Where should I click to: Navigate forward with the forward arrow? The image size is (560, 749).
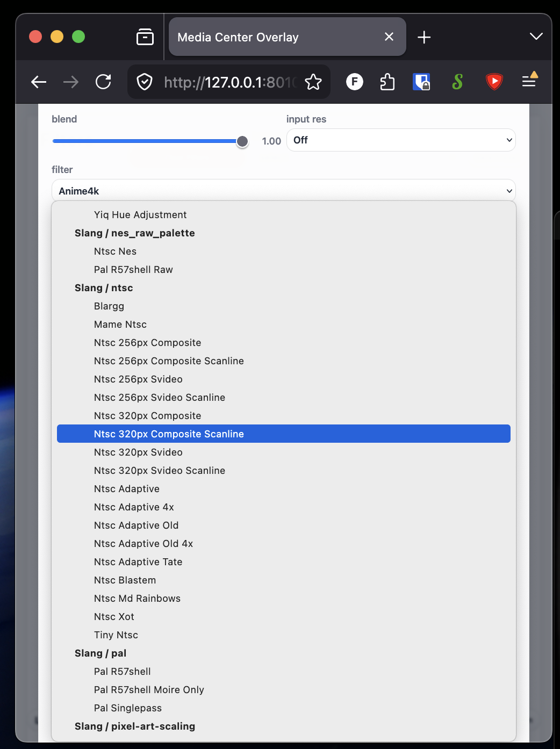coord(70,82)
